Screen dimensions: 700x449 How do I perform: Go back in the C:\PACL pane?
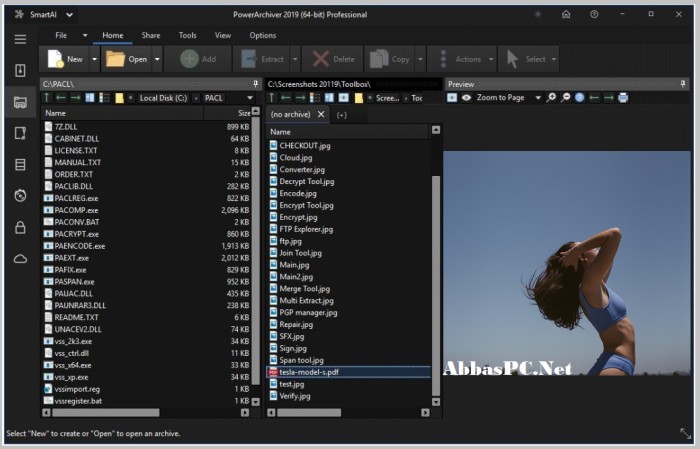pyautogui.click(x=61, y=98)
